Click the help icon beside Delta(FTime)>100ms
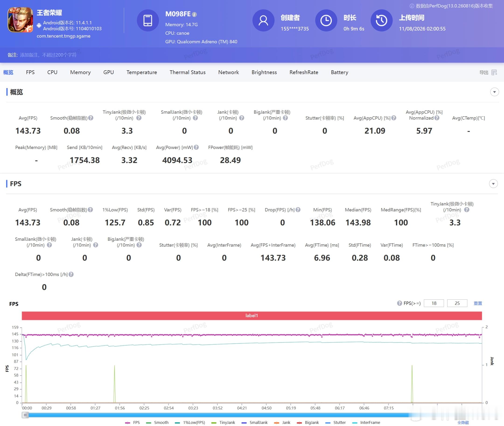Screen dimensions: 504x426 pyautogui.click(x=71, y=274)
